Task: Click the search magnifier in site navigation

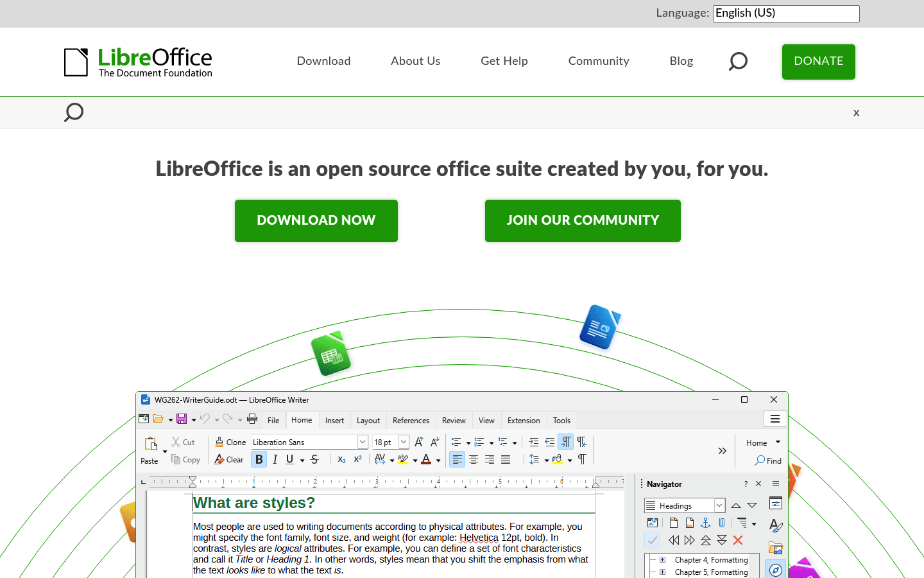Action: pos(738,61)
